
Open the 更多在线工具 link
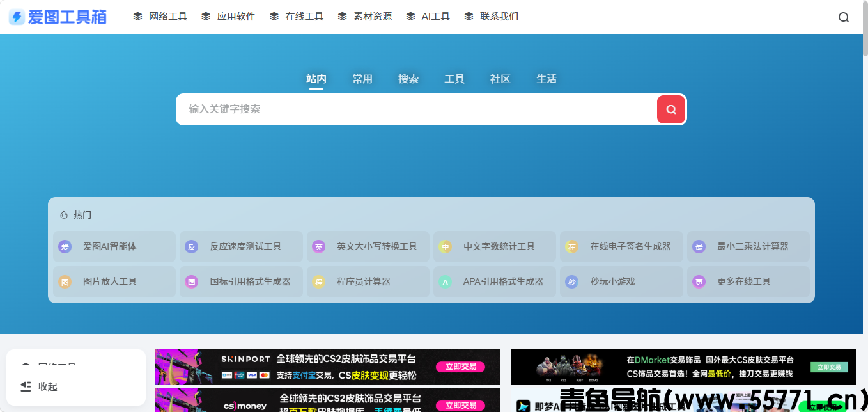click(748, 281)
